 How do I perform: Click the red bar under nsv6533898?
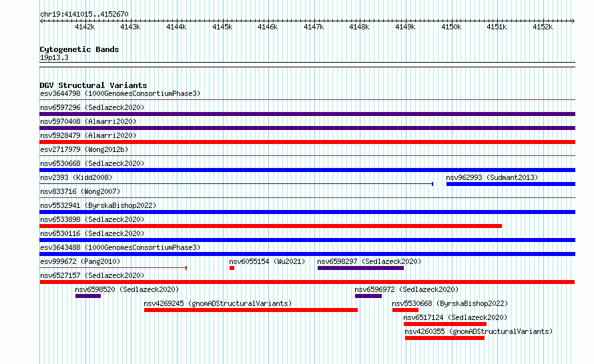click(x=271, y=226)
